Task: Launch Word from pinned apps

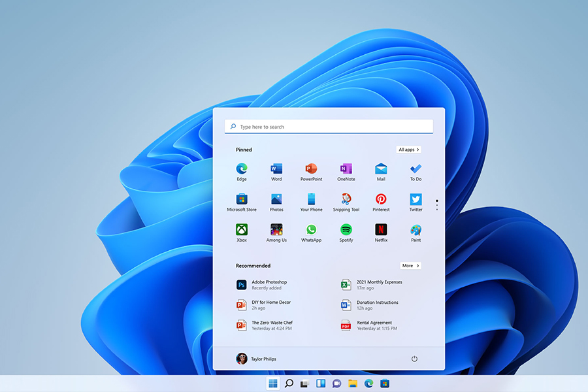Action: [276, 169]
